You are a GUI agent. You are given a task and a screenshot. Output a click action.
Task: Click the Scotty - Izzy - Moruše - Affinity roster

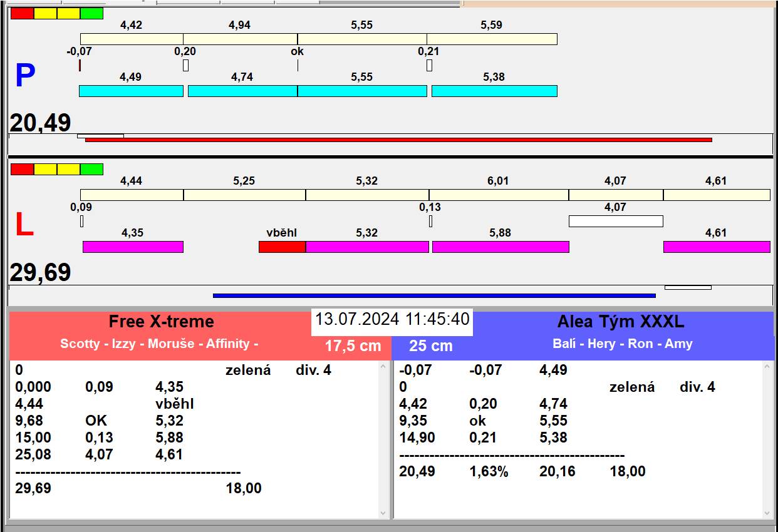(159, 344)
